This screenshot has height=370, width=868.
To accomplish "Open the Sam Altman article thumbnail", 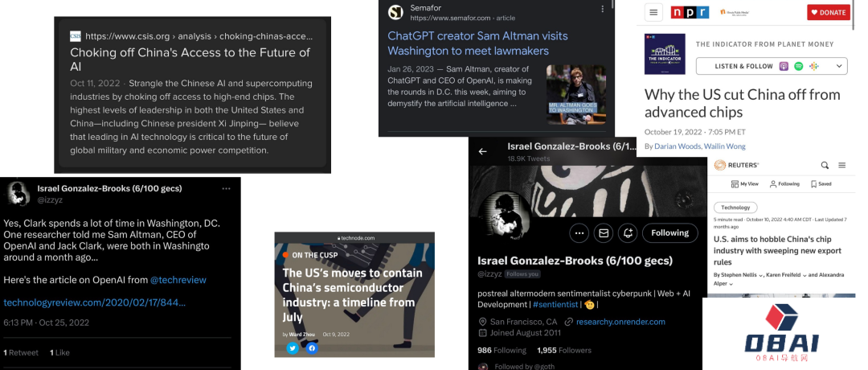I will pos(575,94).
